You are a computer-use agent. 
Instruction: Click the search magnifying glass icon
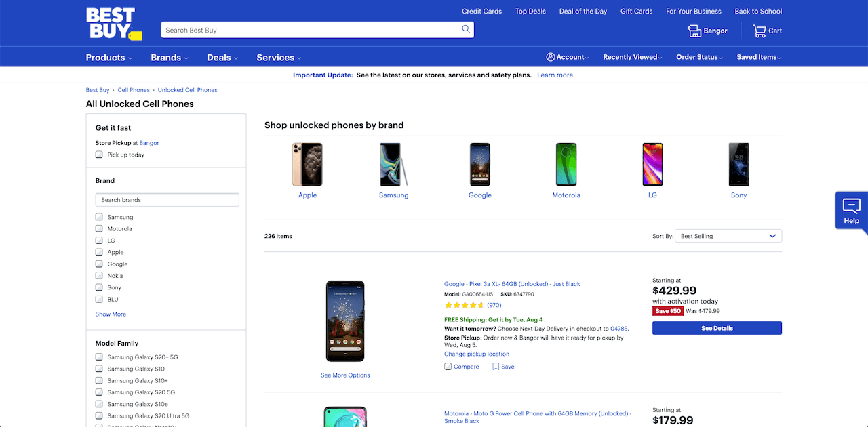tap(466, 30)
